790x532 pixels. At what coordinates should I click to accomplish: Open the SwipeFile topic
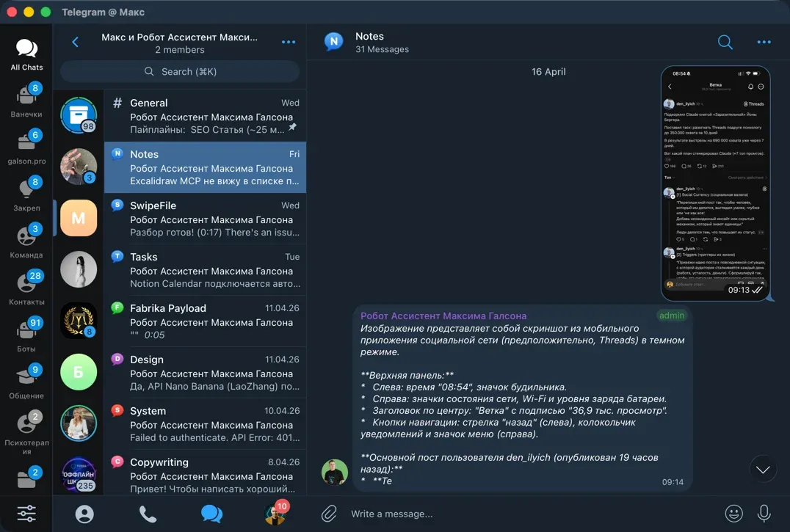[x=205, y=219]
